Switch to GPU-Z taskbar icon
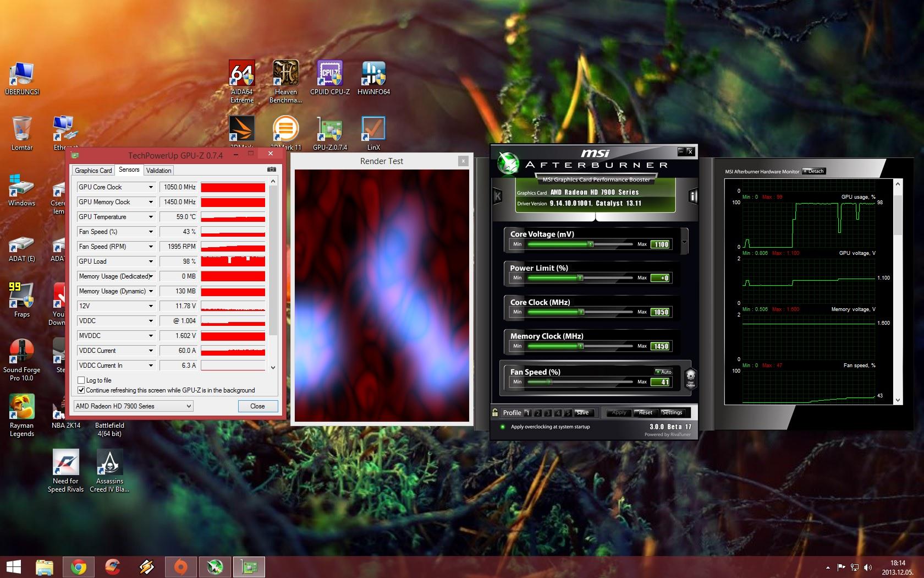 tap(249, 567)
